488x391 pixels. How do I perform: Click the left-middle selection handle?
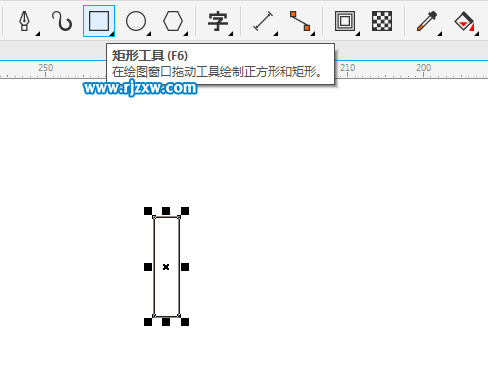pos(148,267)
